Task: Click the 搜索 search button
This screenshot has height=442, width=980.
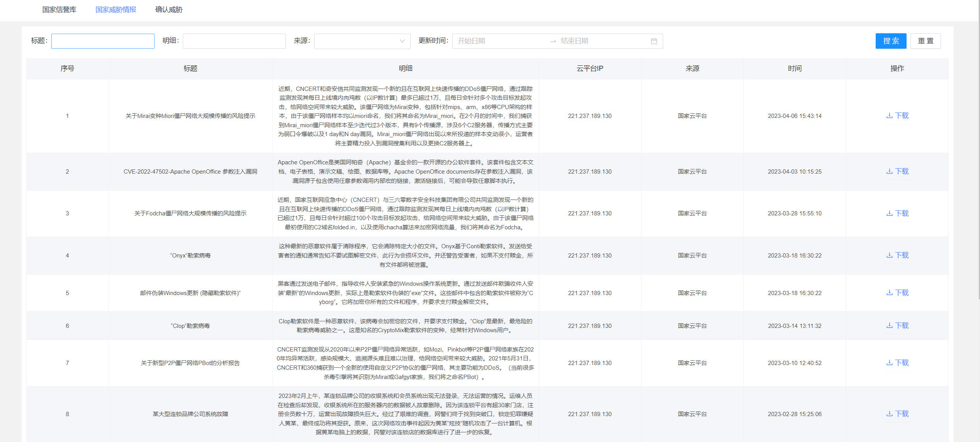Action: [891, 41]
